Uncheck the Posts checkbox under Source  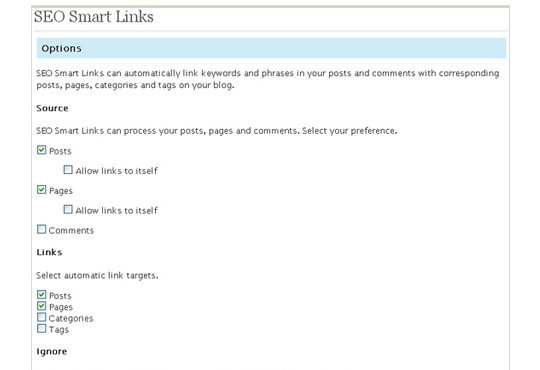[41, 150]
